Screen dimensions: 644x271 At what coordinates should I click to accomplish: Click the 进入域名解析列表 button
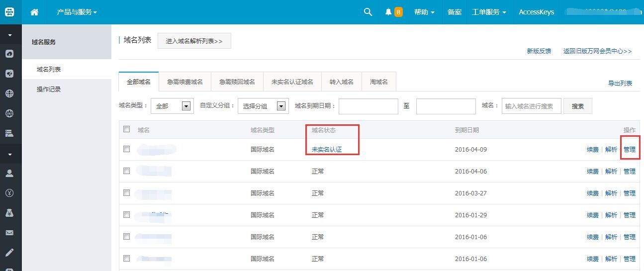pos(194,41)
